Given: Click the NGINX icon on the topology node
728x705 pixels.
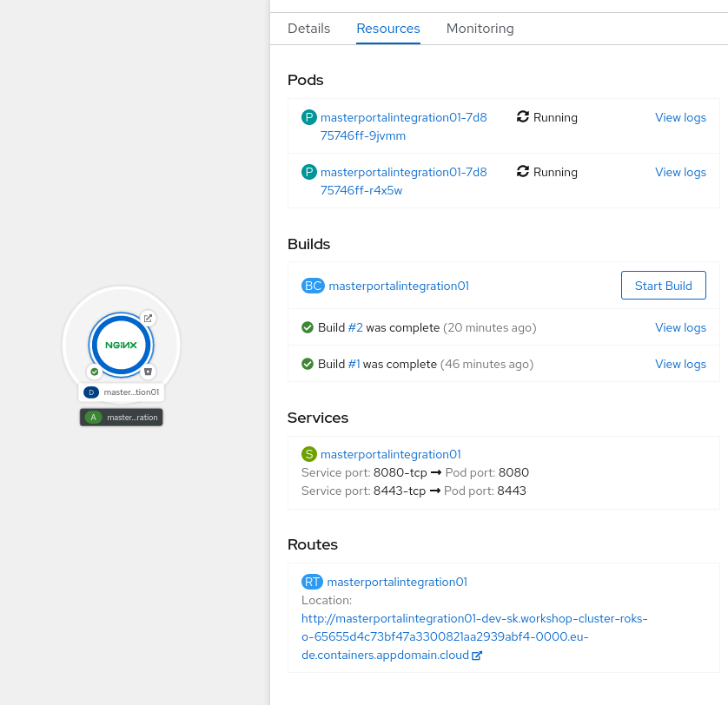Looking at the screenshot, I should click(x=121, y=345).
